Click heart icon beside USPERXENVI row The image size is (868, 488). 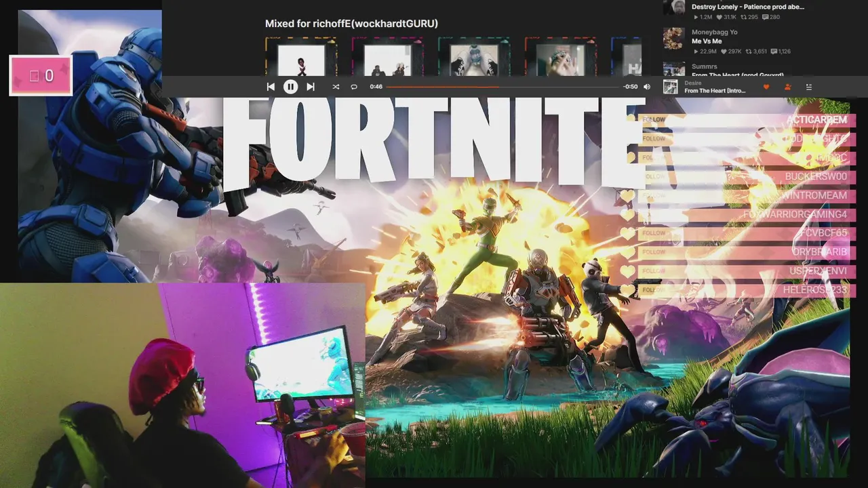(x=629, y=272)
